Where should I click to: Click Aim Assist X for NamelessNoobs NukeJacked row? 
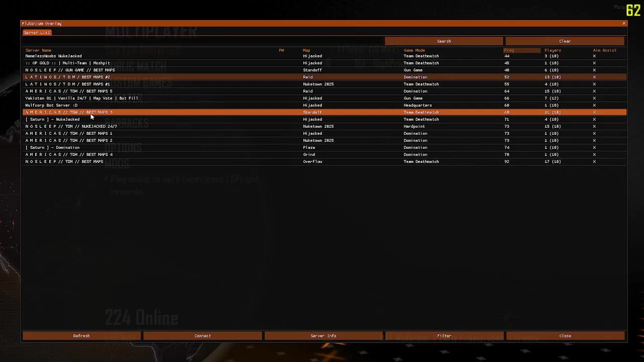pyautogui.click(x=594, y=56)
